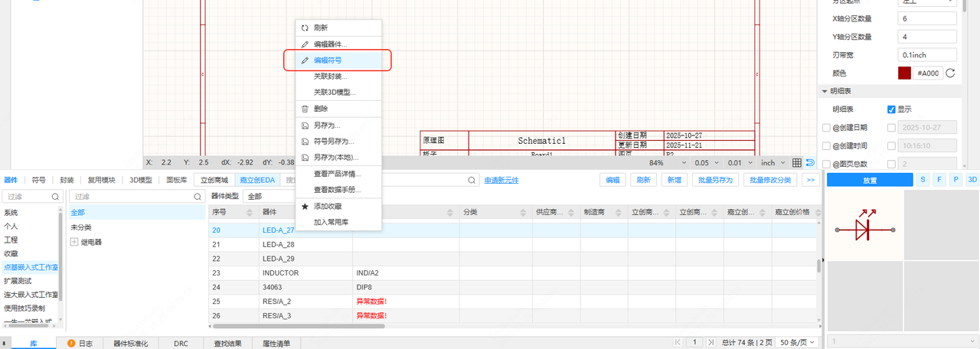Click the star icon beside 添加收藏
The width and height of the screenshot is (980, 349).
click(305, 207)
